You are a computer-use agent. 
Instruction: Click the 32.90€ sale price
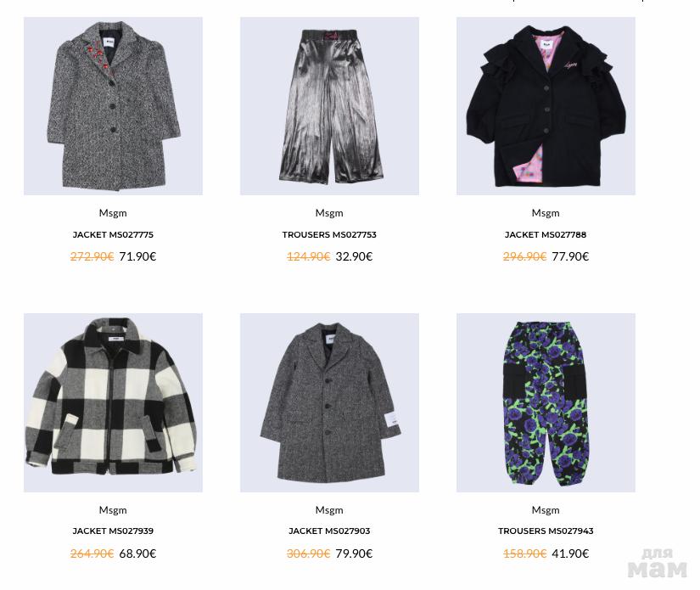tap(354, 256)
